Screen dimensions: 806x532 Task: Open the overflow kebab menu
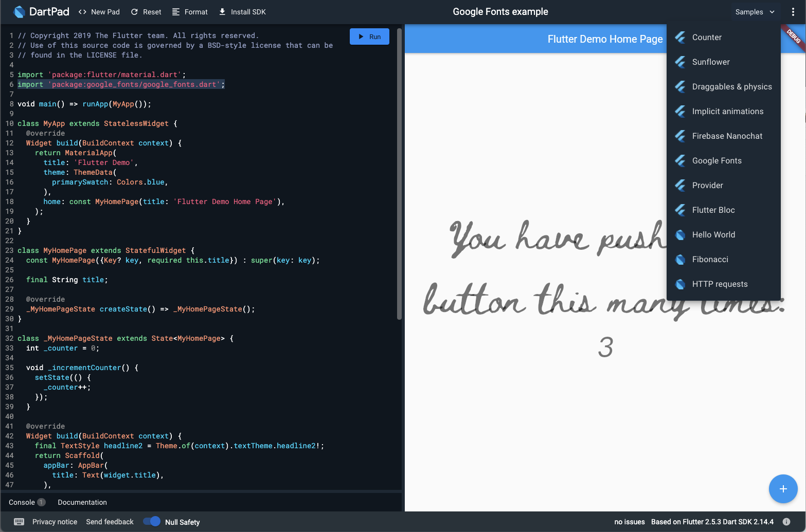(x=793, y=11)
